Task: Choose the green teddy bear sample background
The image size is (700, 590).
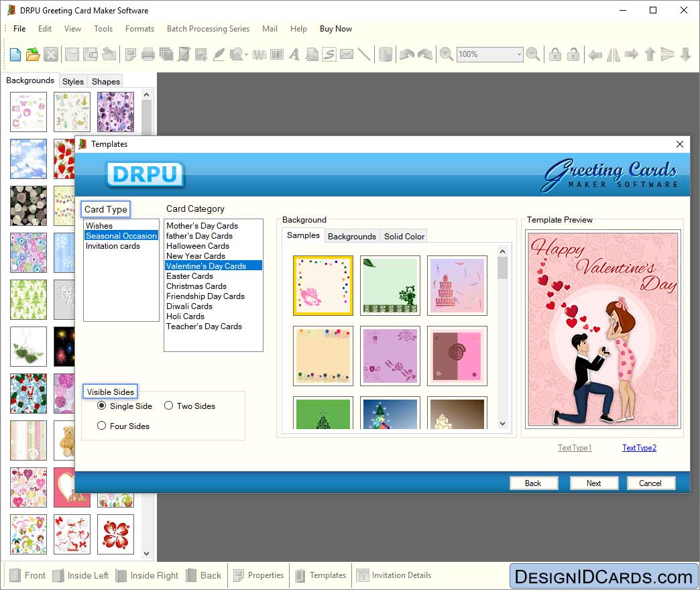Action: point(390,285)
